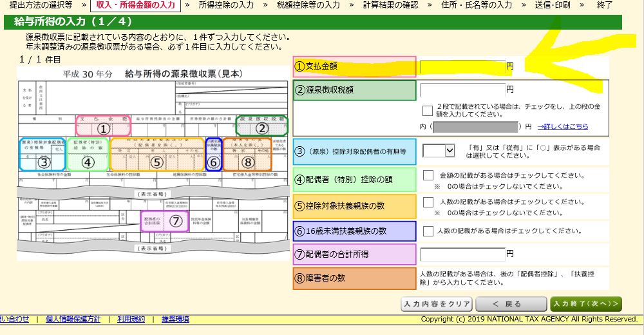Click the light green ④ box on sample slip
The width and height of the screenshot is (644, 335).
88,155
